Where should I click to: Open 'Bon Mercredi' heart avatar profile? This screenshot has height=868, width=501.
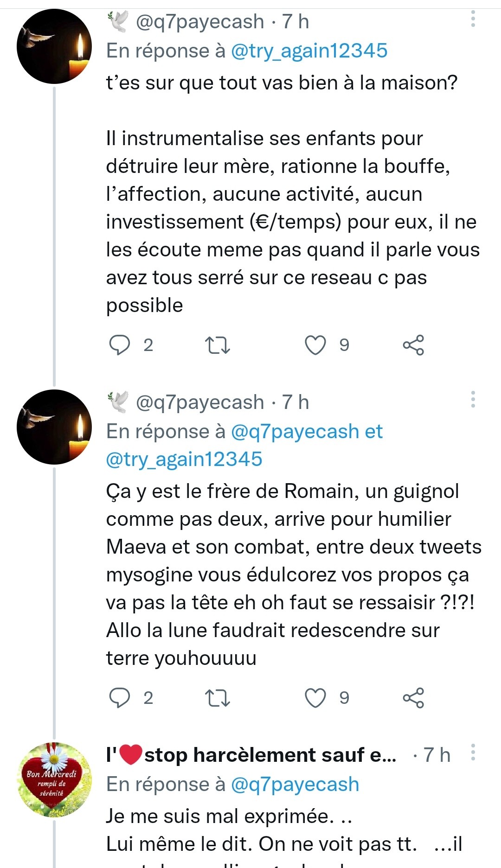click(x=54, y=779)
